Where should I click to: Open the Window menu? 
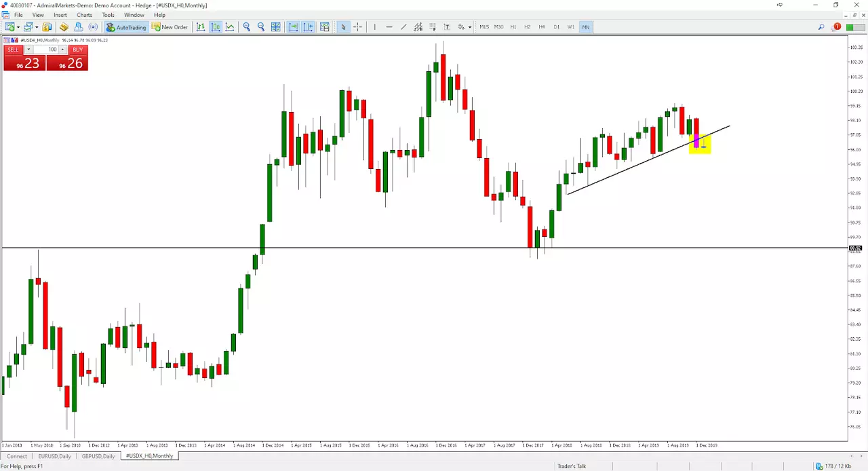pos(134,15)
